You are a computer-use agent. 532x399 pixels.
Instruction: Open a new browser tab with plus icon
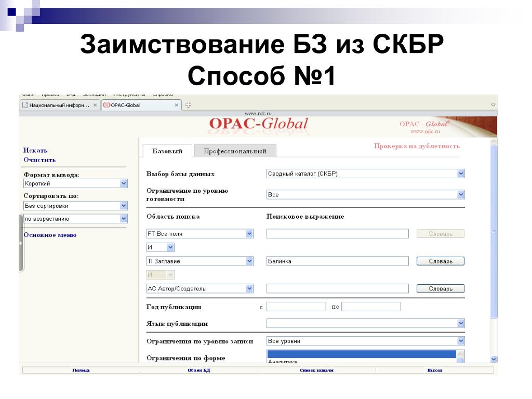click(188, 105)
